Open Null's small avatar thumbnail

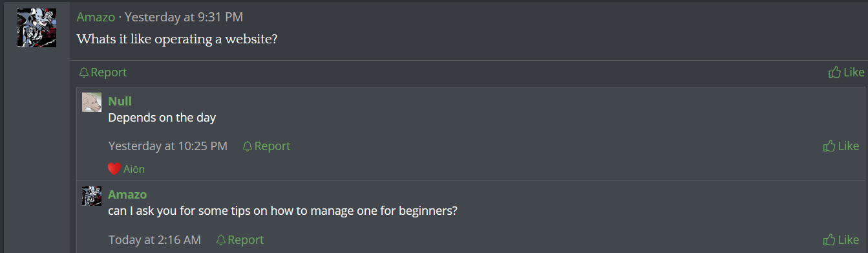92,102
